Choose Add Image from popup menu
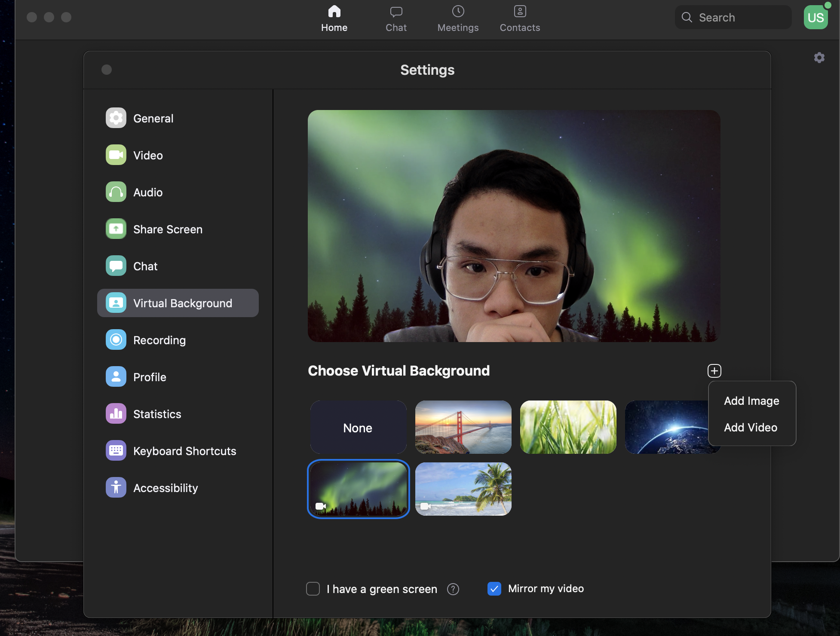This screenshot has width=840, height=636. 751,401
